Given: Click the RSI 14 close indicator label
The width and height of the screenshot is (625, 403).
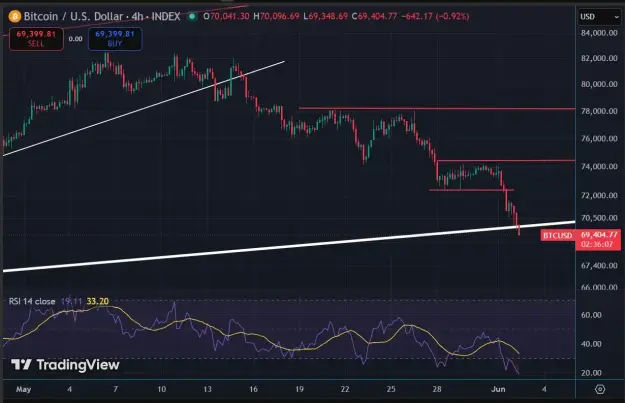Looking at the screenshot, I should [32, 301].
